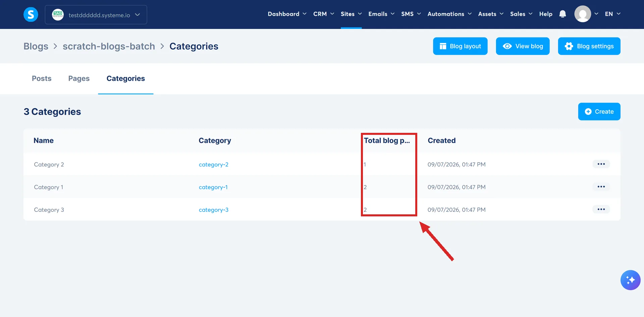Screen dimensions: 644x317
Task: Click the View blog button
Action: [523, 46]
